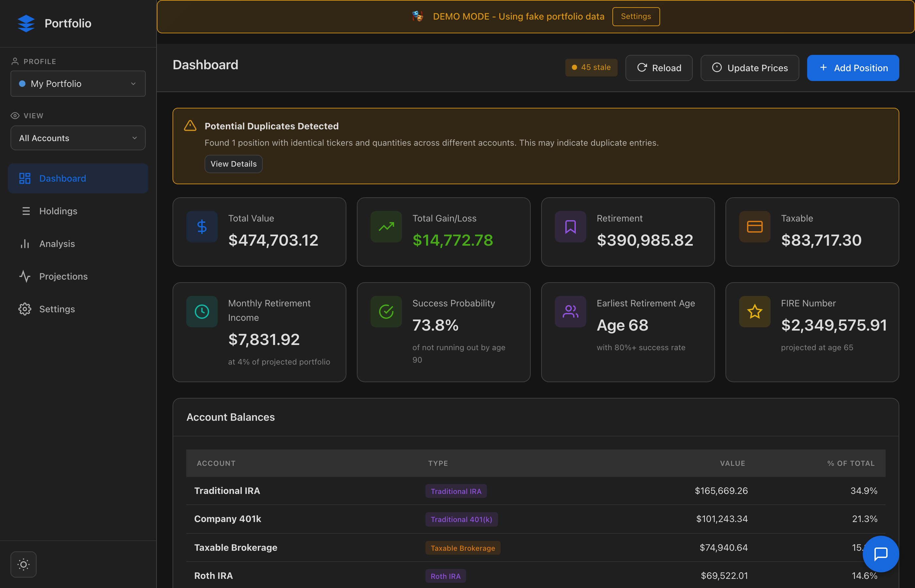915x588 pixels.
Task: Click the Roth IRA account name
Action: tap(213, 576)
